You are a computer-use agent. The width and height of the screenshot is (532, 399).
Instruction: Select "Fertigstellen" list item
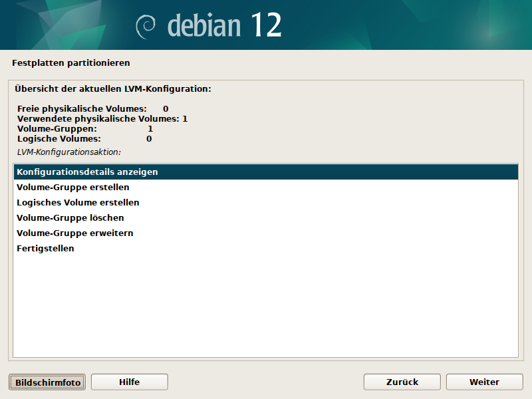pos(45,248)
